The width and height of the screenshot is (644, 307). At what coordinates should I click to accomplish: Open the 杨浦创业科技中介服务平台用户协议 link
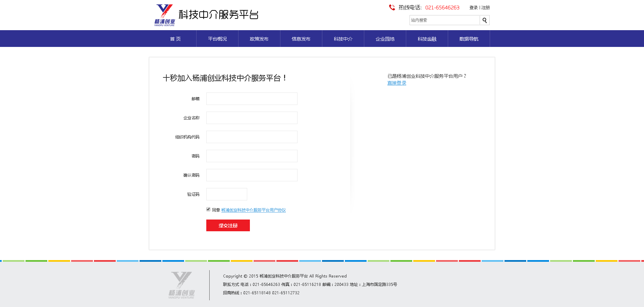pyautogui.click(x=253, y=210)
